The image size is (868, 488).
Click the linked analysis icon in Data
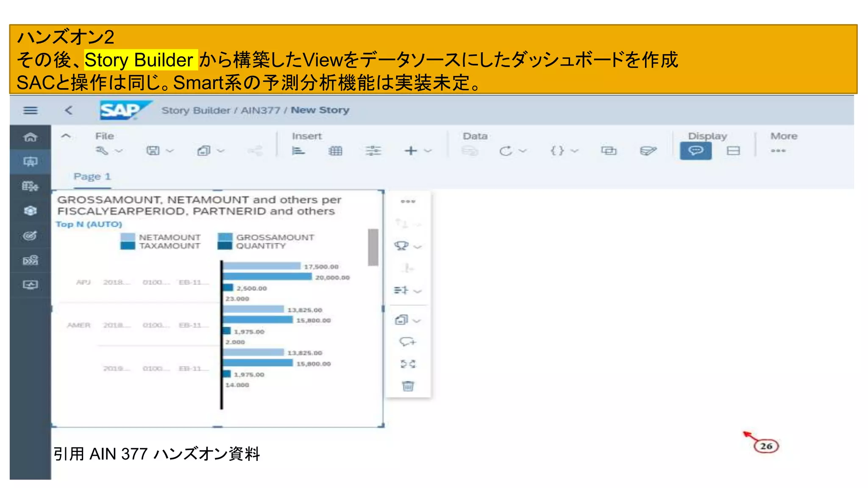pos(609,151)
